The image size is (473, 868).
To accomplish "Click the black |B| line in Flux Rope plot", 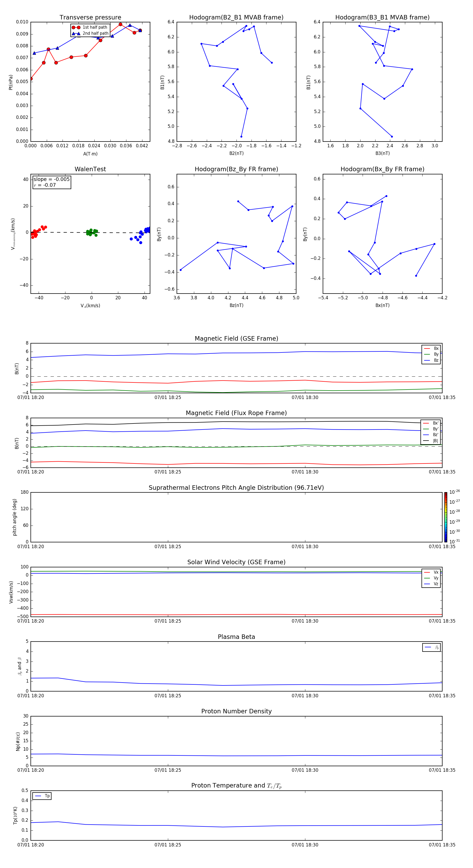I will (236, 422).
